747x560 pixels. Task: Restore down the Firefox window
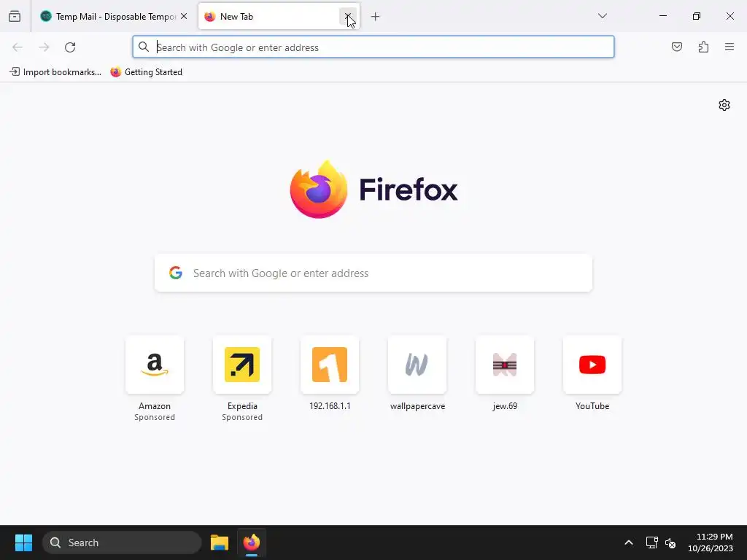coord(697,16)
